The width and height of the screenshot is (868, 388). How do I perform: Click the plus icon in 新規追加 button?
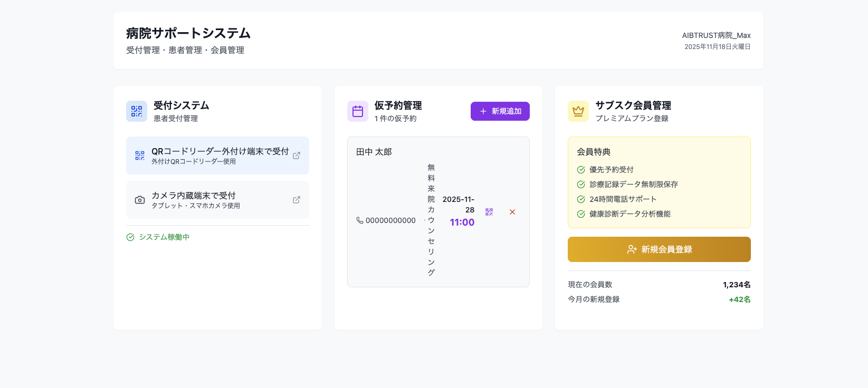point(483,111)
